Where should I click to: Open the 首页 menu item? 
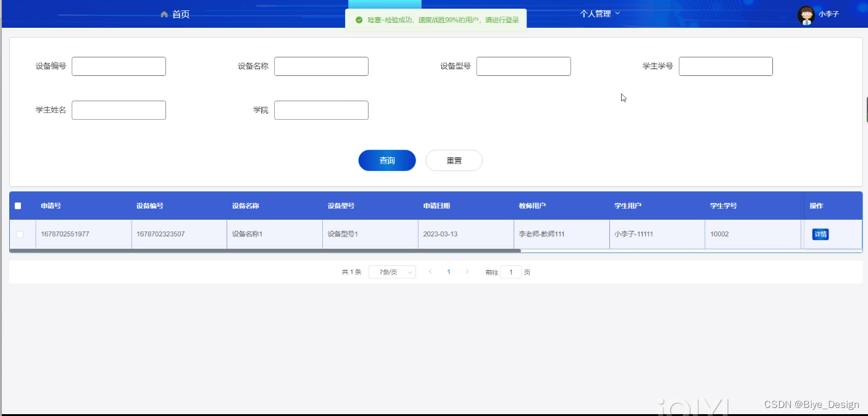click(181, 14)
